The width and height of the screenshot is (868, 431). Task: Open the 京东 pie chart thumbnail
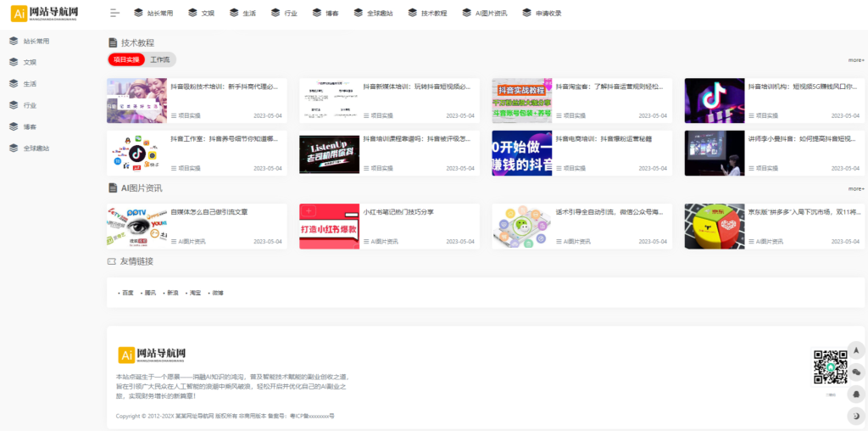[x=715, y=226]
